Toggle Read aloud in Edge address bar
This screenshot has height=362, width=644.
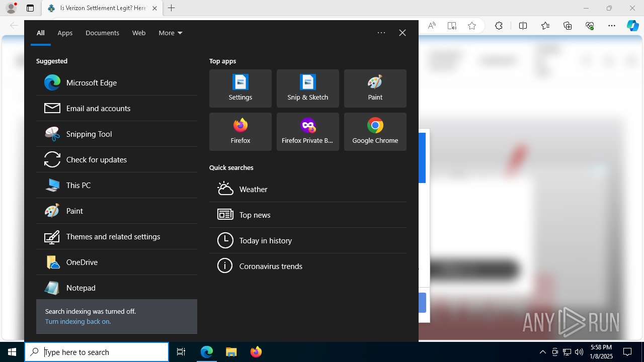(x=432, y=26)
